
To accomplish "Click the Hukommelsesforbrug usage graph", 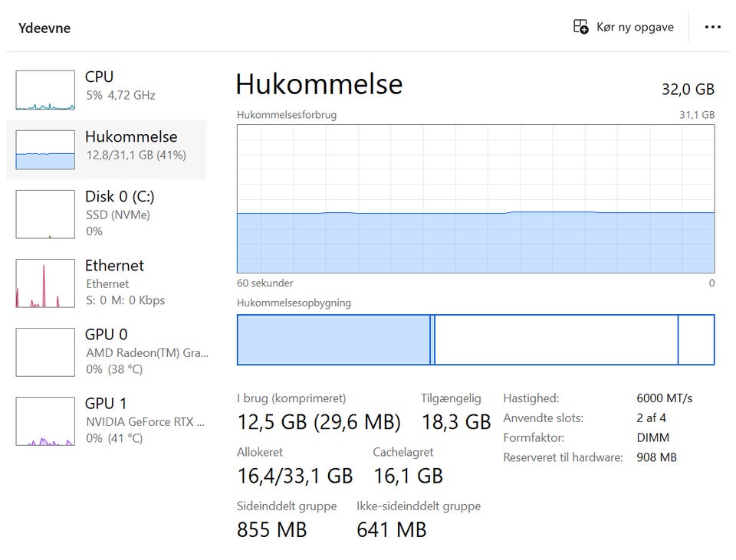I will pyautogui.click(x=475, y=198).
